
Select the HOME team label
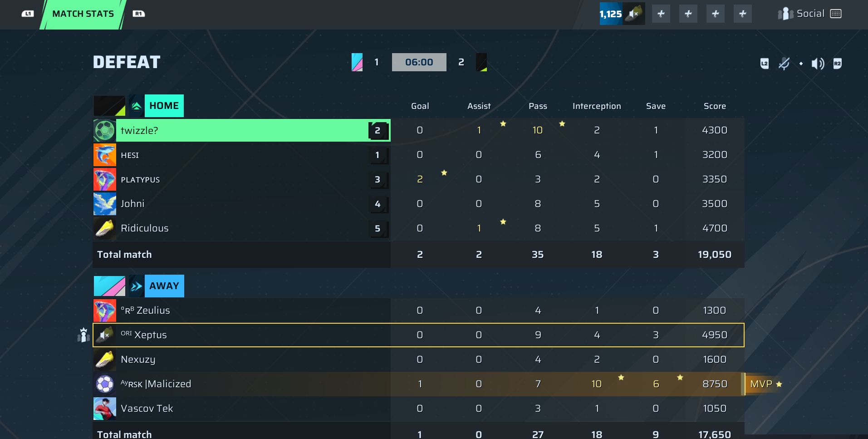pos(164,106)
